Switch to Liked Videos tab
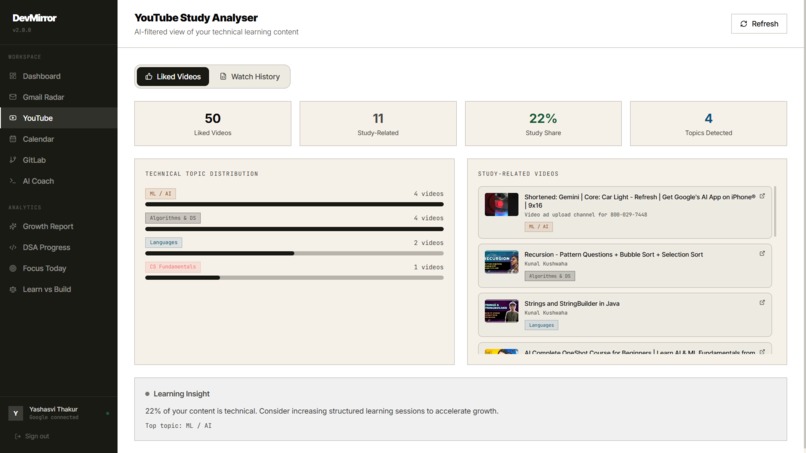Image resolution: width=806 pixels, height=453 pixels. pyautogui.click(x=173, y=77)
